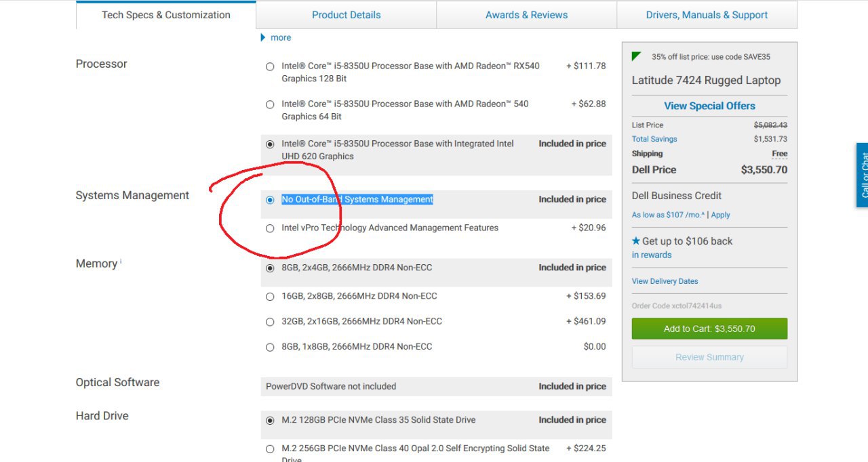
Task: Click the Optical Software section heading
Action: click(x=117, y=382)
